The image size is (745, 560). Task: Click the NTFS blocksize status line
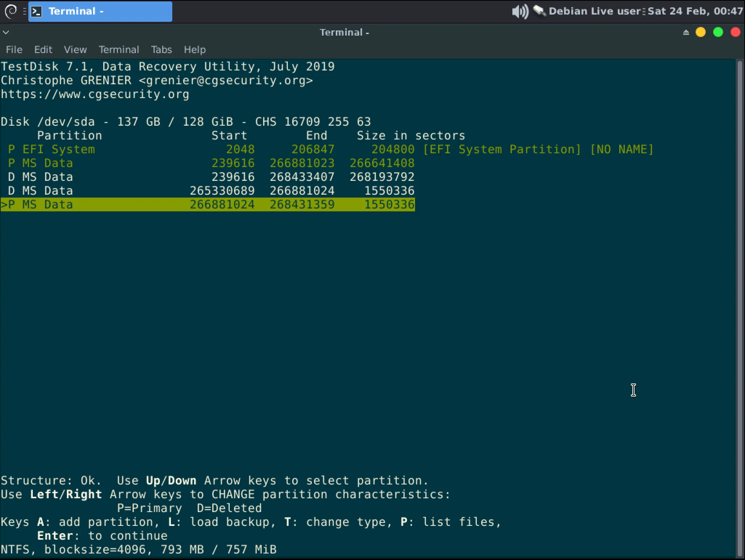click(x=138, y=549)
